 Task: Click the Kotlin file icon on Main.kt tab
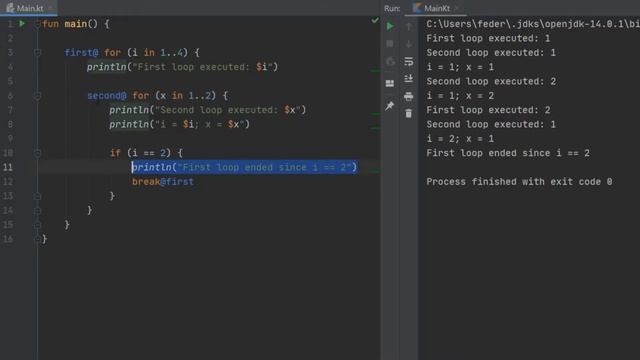tap(10, 8)
